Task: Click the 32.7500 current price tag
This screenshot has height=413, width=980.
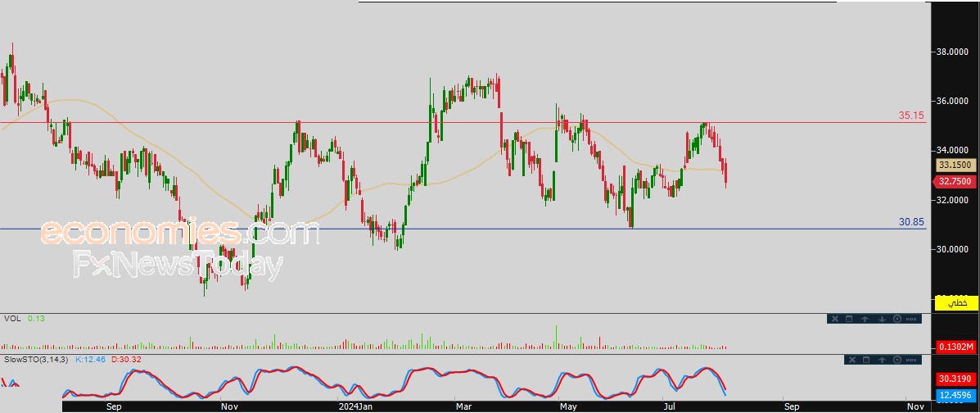Action: pyautogui.click(x=955, y=182)
